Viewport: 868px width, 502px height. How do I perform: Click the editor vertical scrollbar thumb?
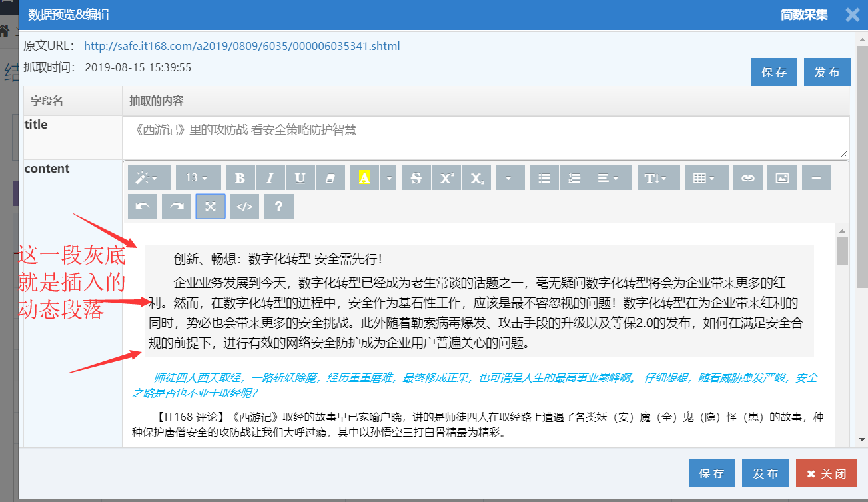pos(842,251)
